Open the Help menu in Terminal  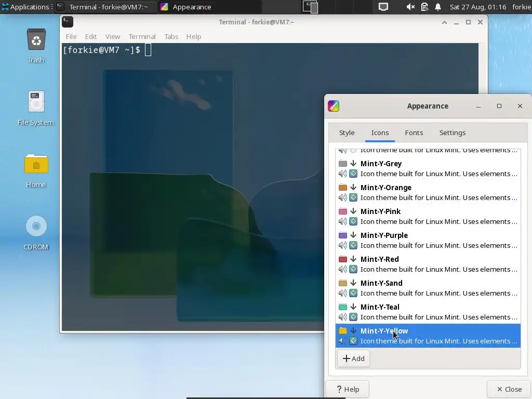click(x=194, y=36)
